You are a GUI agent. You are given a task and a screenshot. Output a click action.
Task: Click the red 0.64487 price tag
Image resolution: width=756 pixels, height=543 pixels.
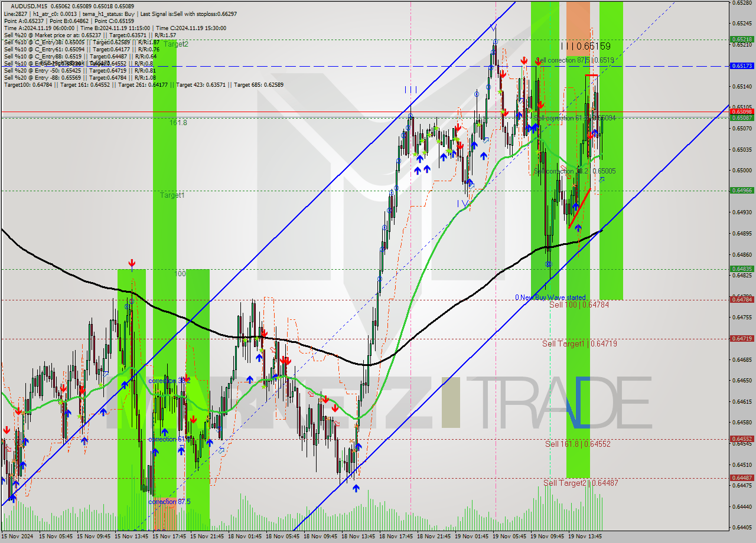[741, 478]
